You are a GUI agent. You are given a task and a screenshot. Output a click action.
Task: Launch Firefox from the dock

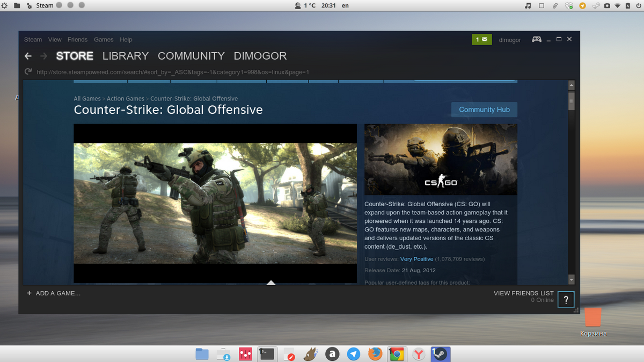coord(375,354)
